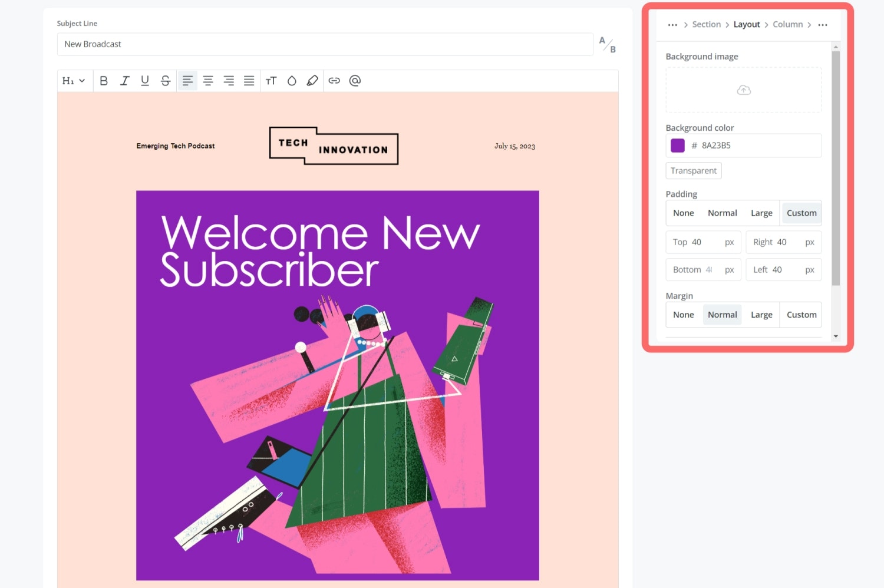Screen dimensions: 884x588
Task: Go to Column in the breadcrumb
Action: point(787,25)
